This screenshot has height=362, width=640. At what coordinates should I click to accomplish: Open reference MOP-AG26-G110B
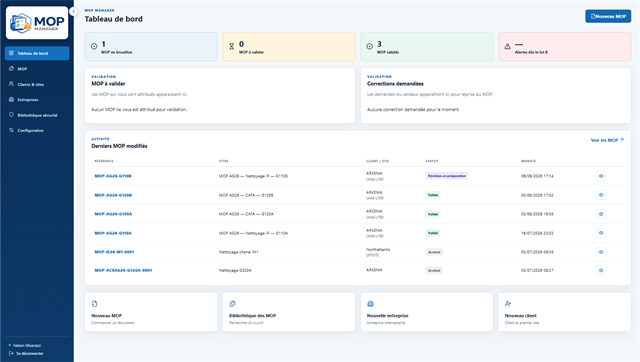pyautogui.click(x=113, y=176)
